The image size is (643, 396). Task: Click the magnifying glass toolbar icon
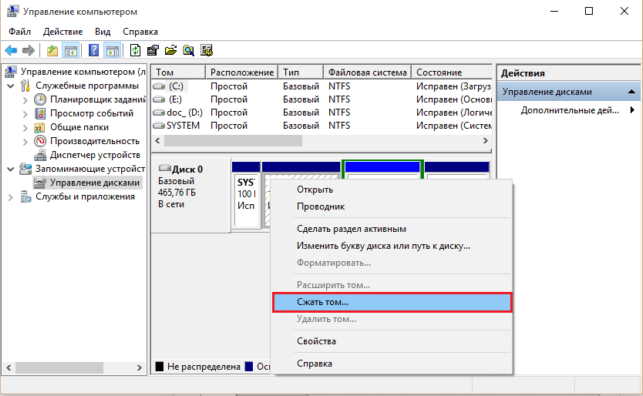click(x=189, y=51)
